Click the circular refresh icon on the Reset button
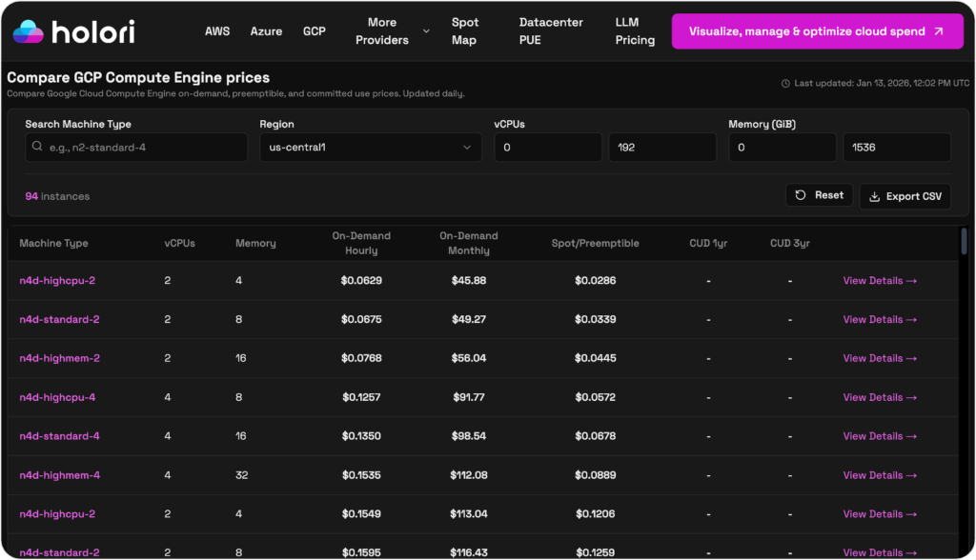This screenshot has height=560, width=976. [801, 195]
